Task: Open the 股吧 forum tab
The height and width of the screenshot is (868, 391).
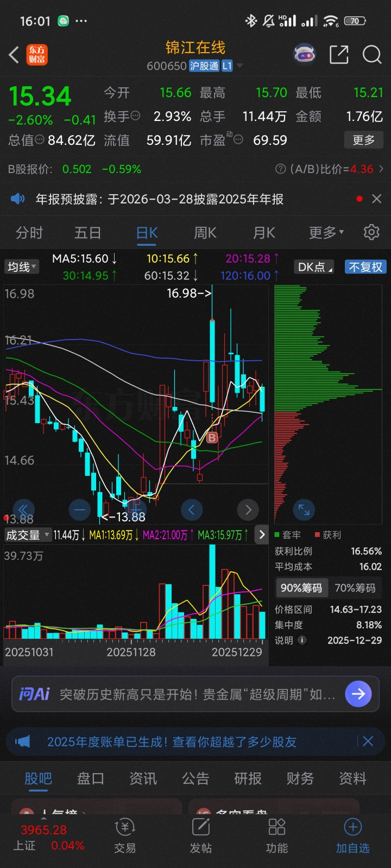Action: pyautogui.click(x=38, y=778)
